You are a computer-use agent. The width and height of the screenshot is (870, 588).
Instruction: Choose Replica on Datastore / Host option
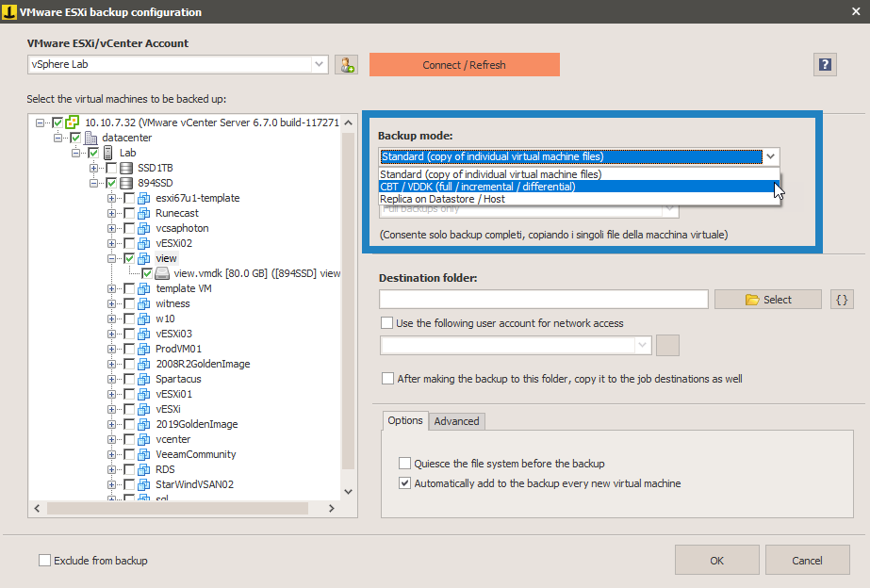(x=580, y=199)
